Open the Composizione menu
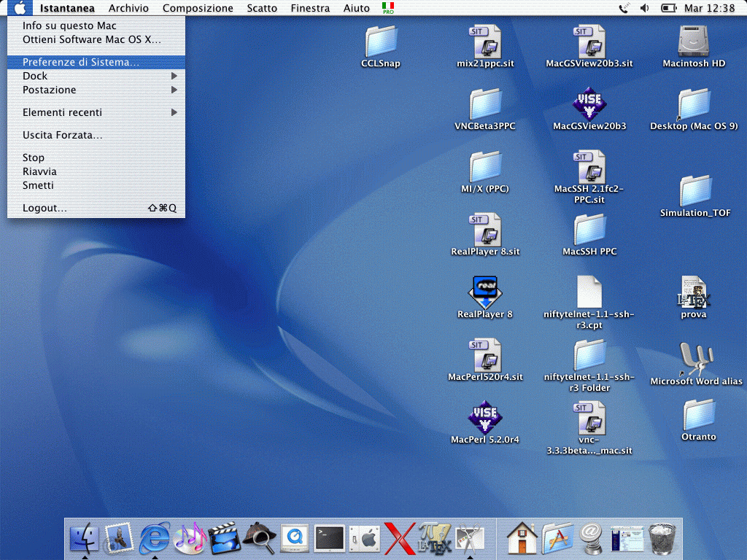747x560 pixels. pos(198,8)
